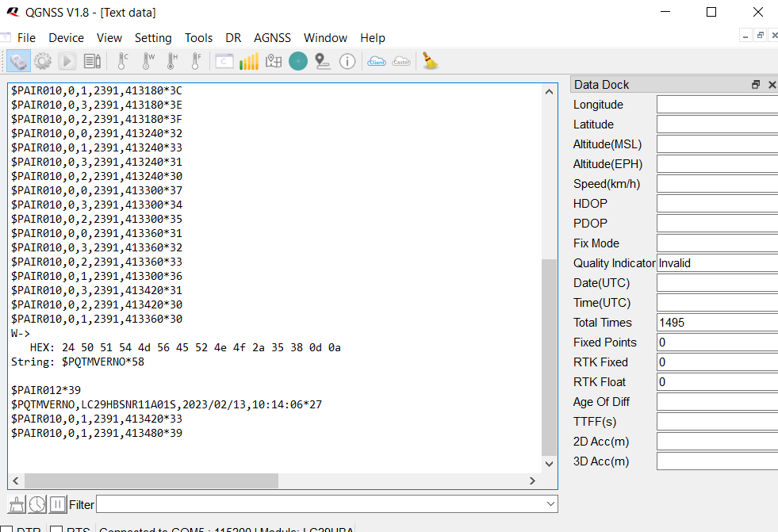Float the Data Dock panel
Viewport: 778px width, 532px height.
(756, 85)
